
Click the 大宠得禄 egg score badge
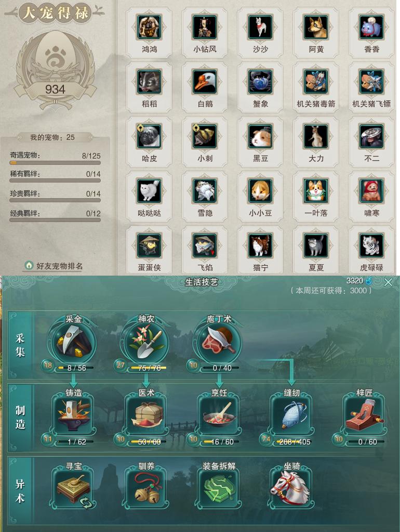(55, 68)
